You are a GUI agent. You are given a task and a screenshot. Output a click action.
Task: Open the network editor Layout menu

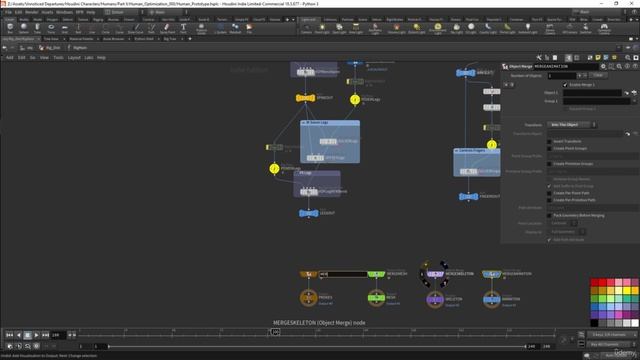74,58
